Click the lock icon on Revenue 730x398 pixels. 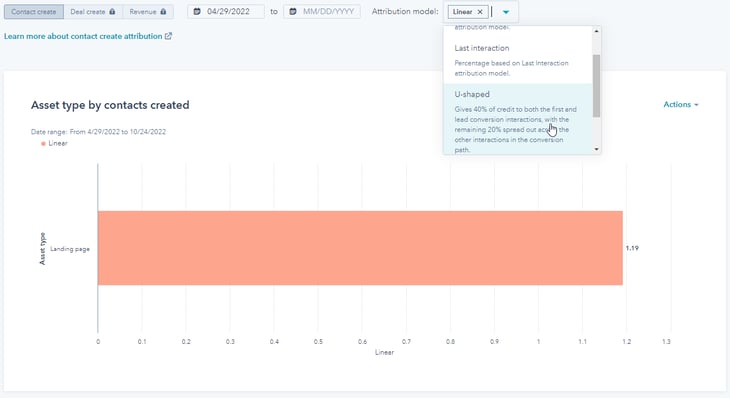[x=163, y=12]
